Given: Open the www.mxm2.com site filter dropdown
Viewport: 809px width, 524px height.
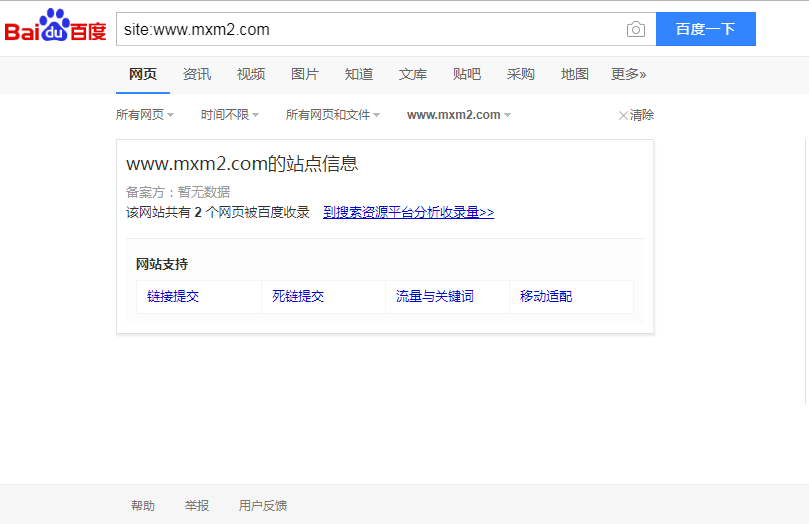Looking at the screenshot, I should click(459, 115).
